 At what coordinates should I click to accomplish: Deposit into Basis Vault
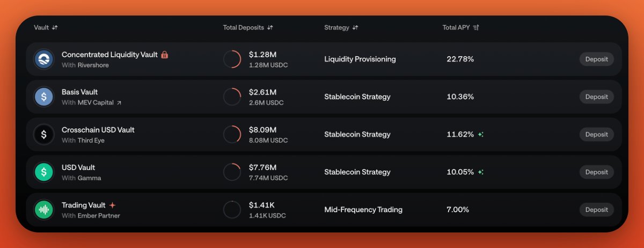(596, 97)
